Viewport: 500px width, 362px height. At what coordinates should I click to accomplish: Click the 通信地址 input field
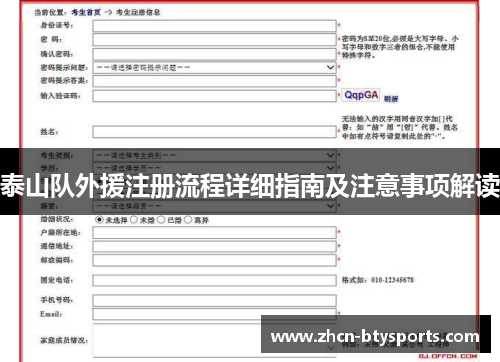[214, 247]
